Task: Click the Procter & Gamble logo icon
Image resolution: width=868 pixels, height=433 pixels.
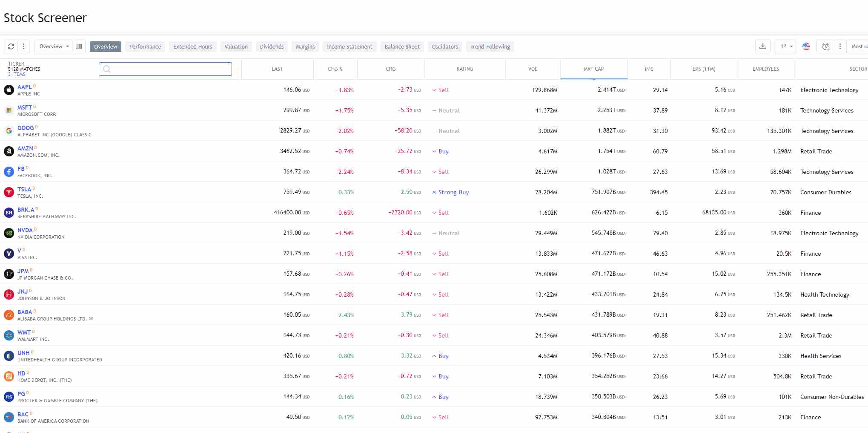Action: [9, 397]
